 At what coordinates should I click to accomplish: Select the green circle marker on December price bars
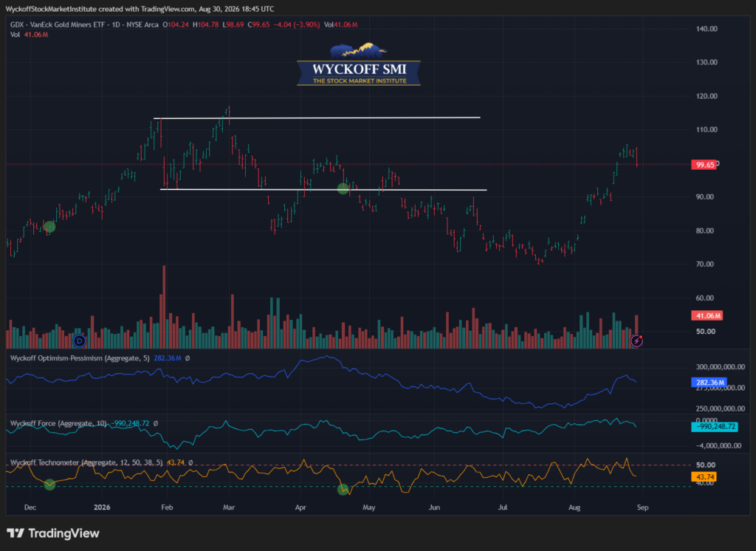pos(49,226)
